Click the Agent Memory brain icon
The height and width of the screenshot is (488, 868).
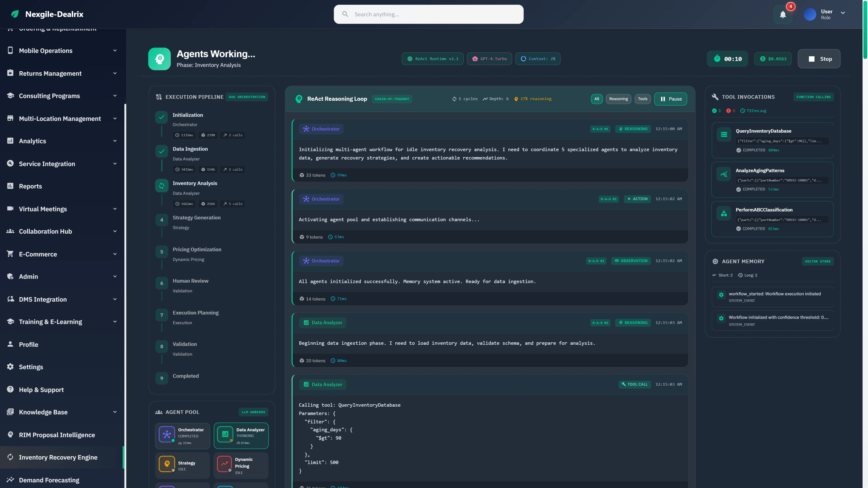[x=715, y=261]
